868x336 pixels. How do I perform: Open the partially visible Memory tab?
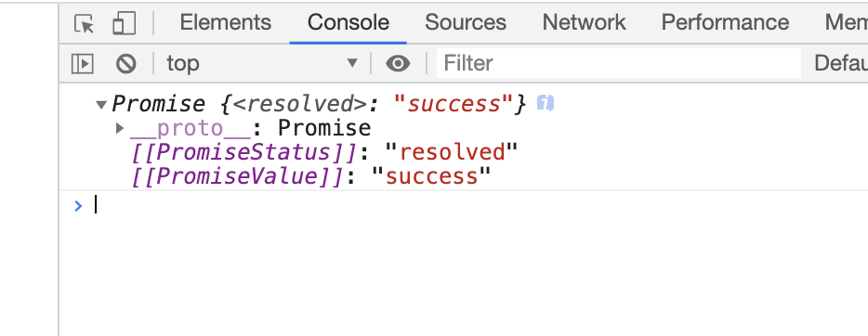(846, 22)
